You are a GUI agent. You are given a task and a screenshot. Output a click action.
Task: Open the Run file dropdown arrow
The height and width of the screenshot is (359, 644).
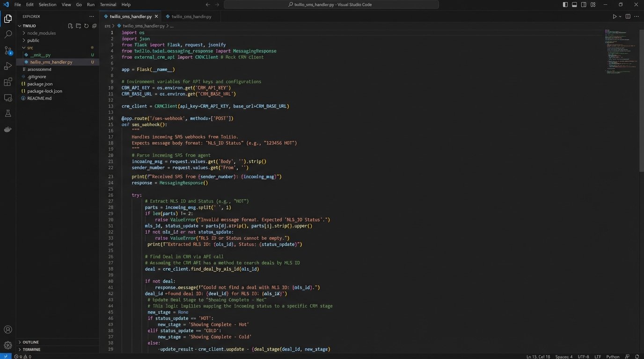click(620, 16)
